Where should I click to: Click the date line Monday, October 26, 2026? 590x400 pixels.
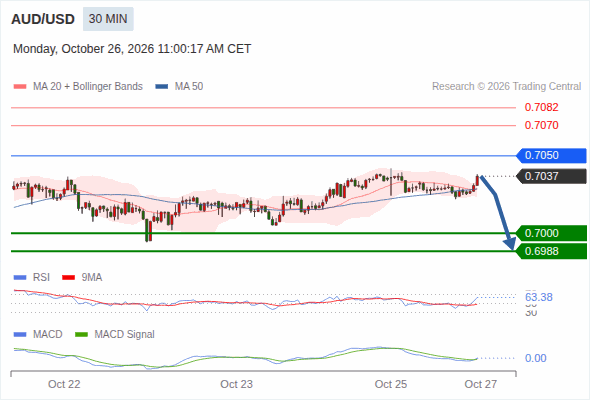pyautogui.click(x=132, y=49)
